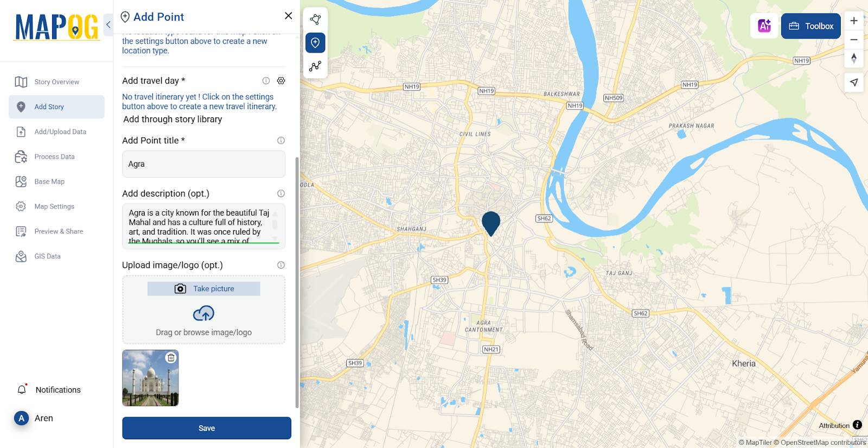Image resolution: width=868 pixels, height=448 pixels.
Task: Open the AI assistant button
Action: tap(764, 26)
